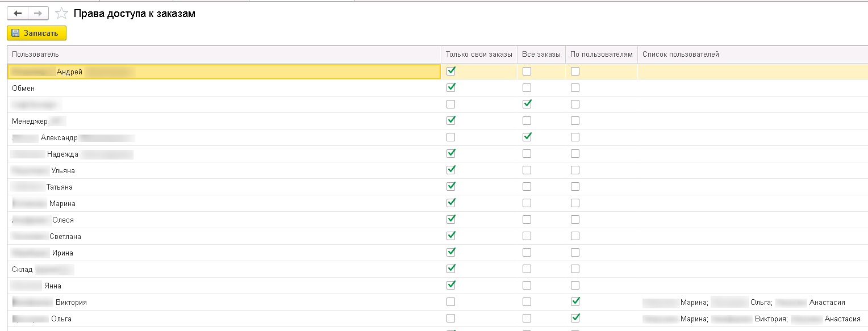Click the user list cell for Ольга
868x331 pixels.
pyautogui.click(x=744, y=319)
